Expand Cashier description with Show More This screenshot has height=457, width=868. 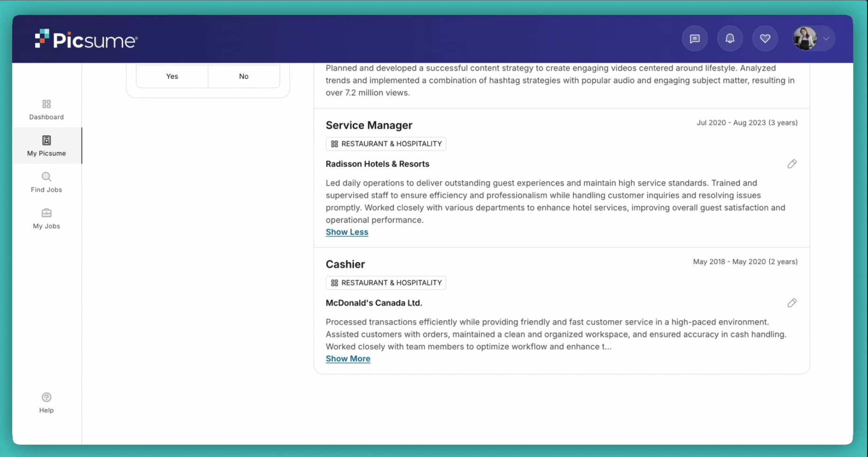(x=348, y=359)
